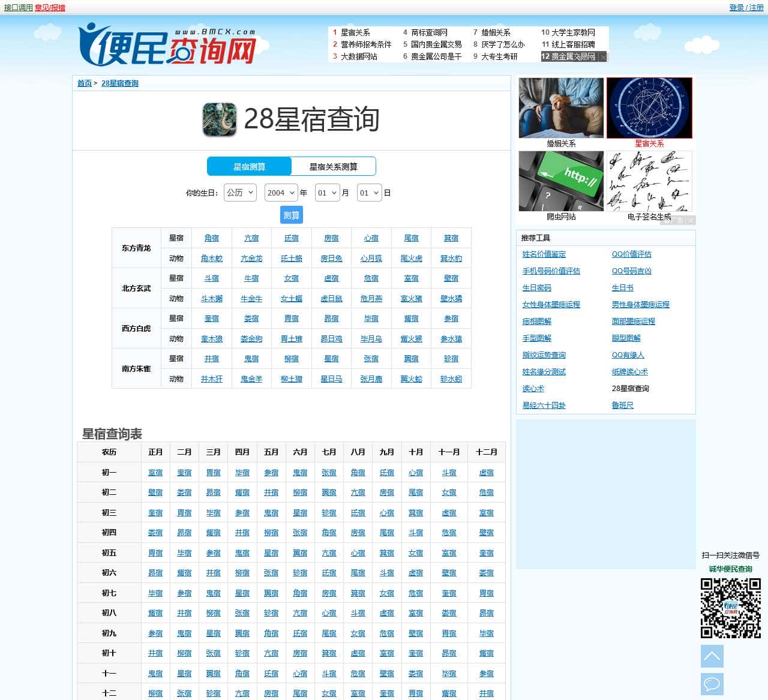Close the thumbnail ad block with the X
This screenshot has width=768, height=700.
pos(691,220)
